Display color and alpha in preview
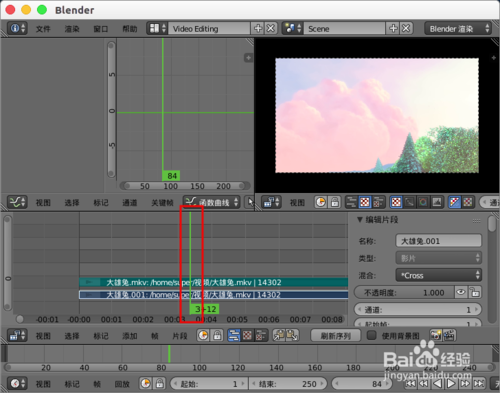 (x=454, y=202)
